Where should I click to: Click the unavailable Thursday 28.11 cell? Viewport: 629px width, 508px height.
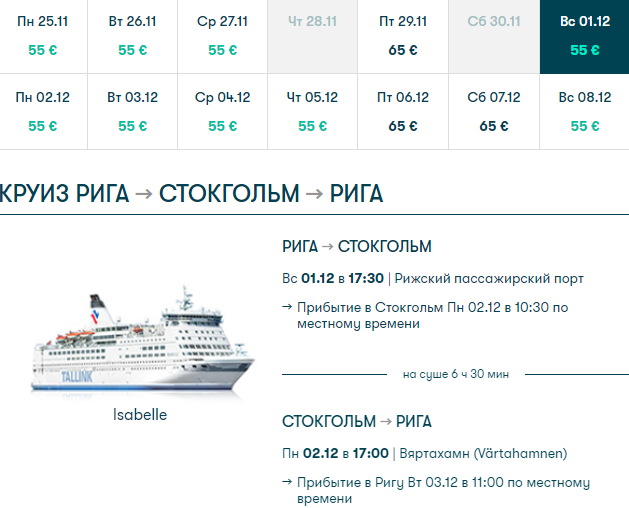(313, 35)
